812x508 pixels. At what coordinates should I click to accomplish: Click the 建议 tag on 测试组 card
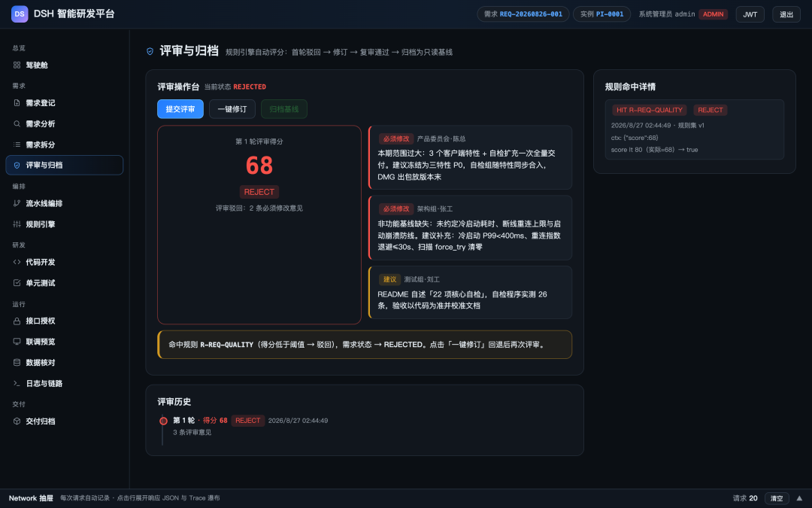tap(389, 279)
